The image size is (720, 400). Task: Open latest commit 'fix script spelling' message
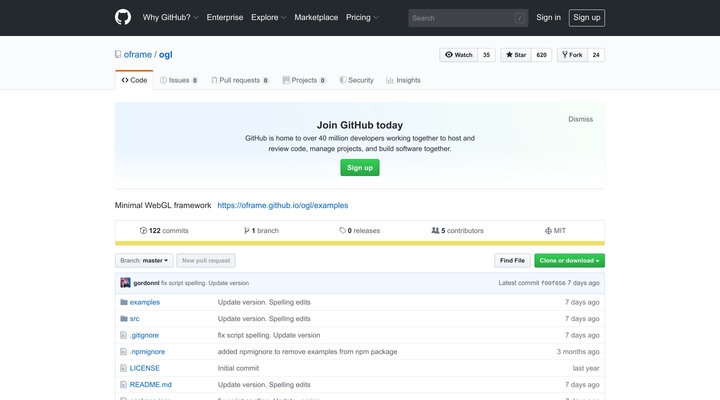[x=205, y=283]
